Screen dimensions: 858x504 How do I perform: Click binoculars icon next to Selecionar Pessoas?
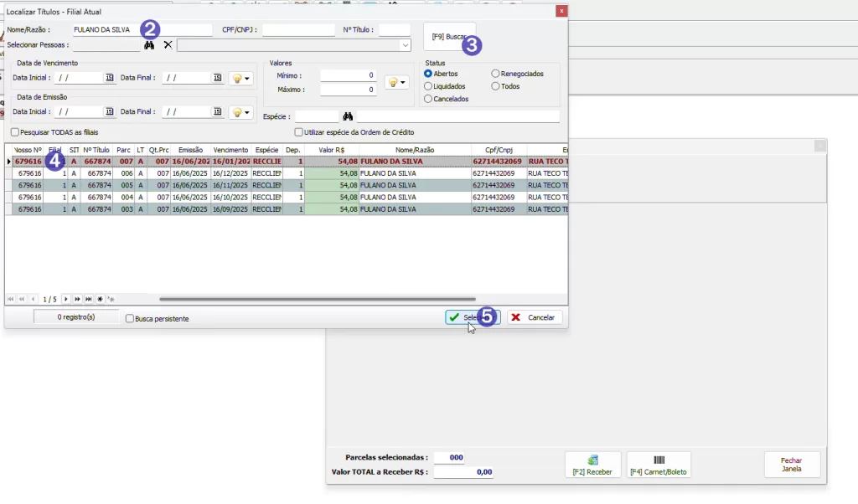pos(149,45)
